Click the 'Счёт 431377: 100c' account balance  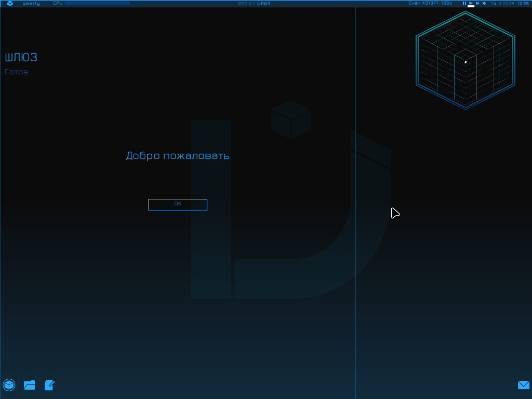point(430,4)
